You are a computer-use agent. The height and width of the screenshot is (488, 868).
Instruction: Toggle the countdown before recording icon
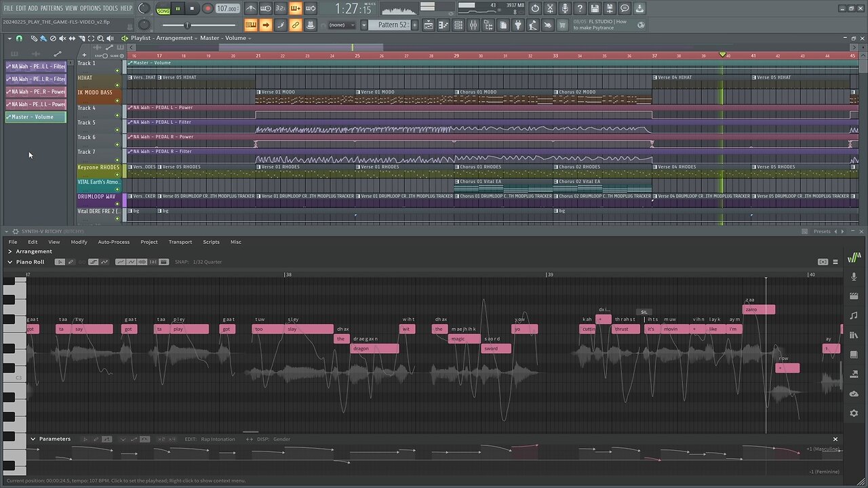coord(281,9)
